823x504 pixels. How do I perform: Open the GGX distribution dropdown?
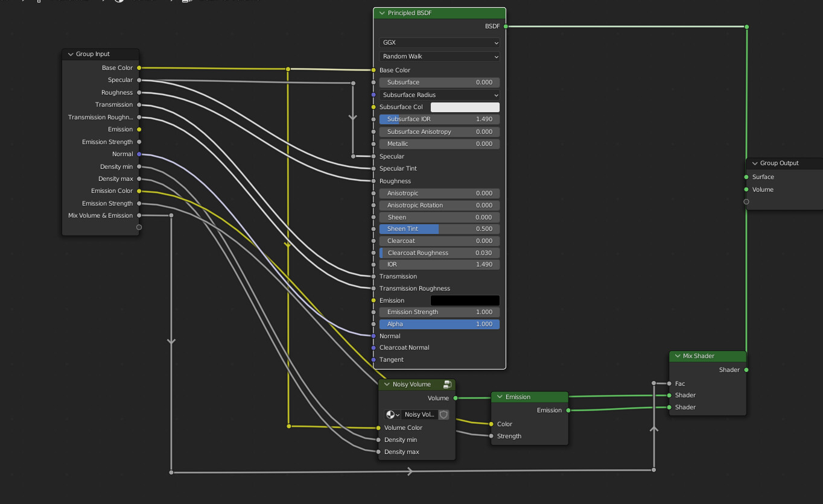coord(440,43)
